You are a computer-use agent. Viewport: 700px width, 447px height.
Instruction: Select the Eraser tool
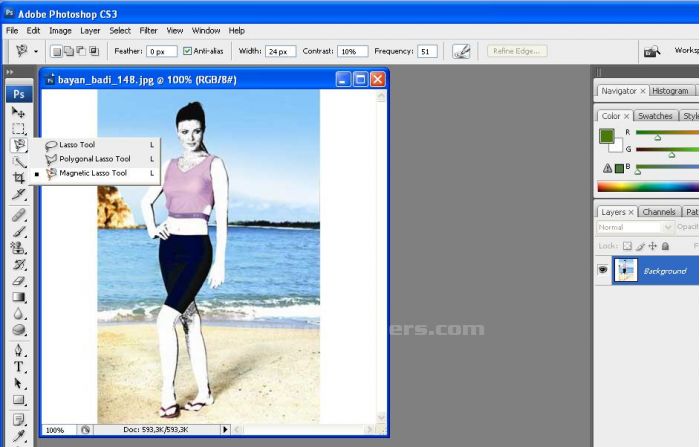point(18,281)
